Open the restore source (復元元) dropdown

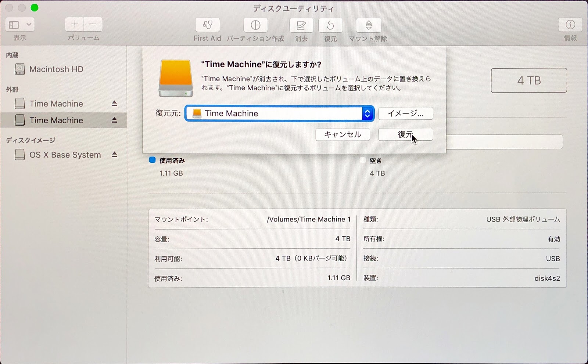(279, 113)
